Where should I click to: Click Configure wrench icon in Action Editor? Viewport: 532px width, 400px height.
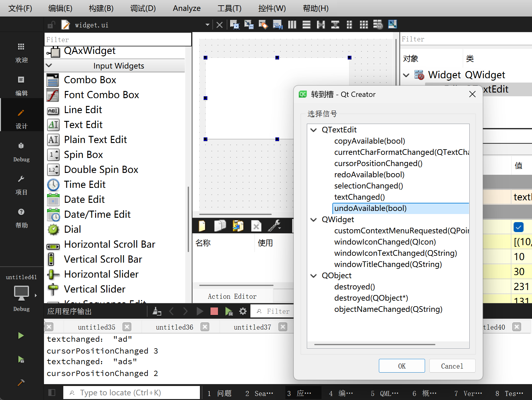pyautogui.click(x=274, y=226)
